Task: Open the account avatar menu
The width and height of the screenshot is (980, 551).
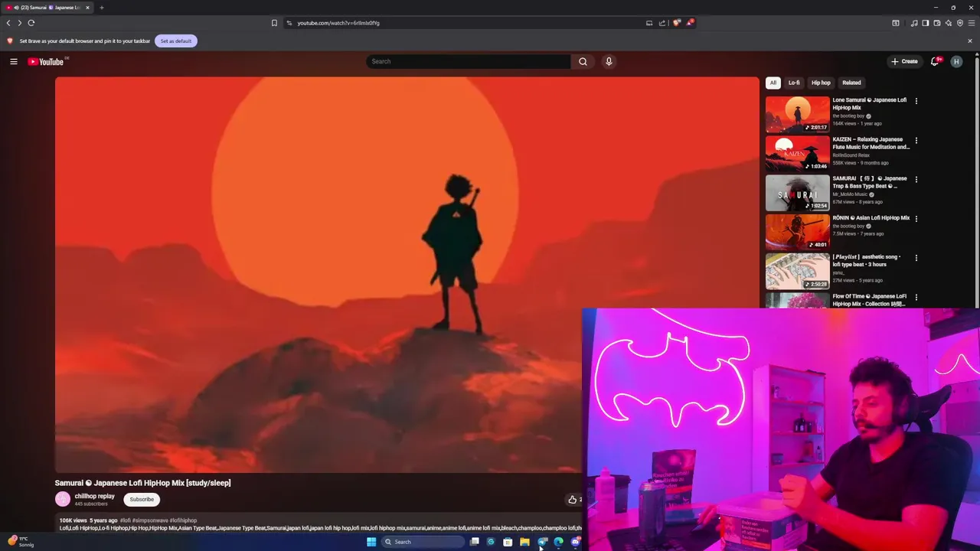Action: click(956, 61)
